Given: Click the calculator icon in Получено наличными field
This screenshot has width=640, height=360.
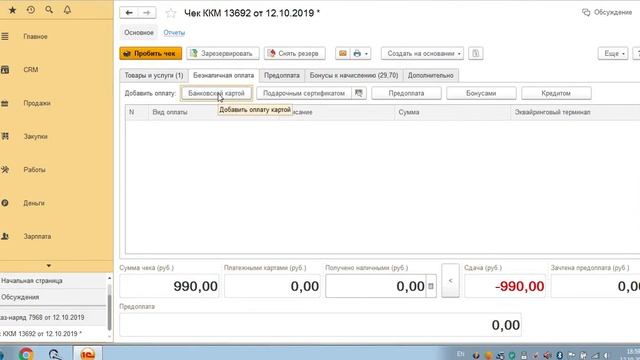Looking at the screenshot, I should (x=431, y=286).
